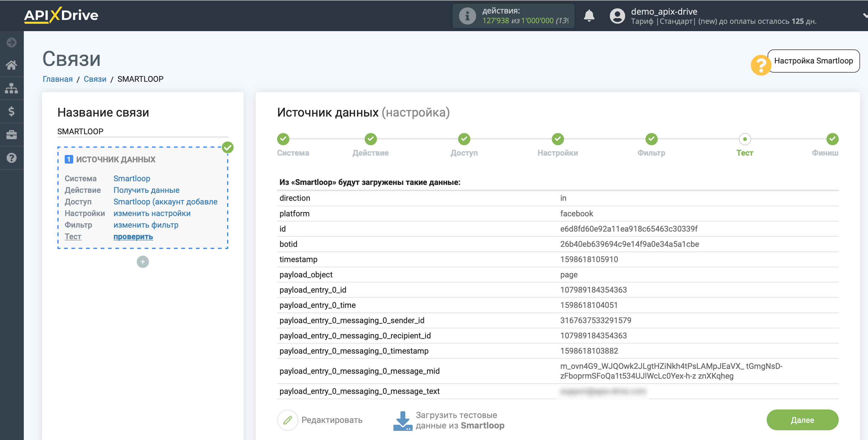
Task: Click изменить фильтр link
Action: [146, 225]
